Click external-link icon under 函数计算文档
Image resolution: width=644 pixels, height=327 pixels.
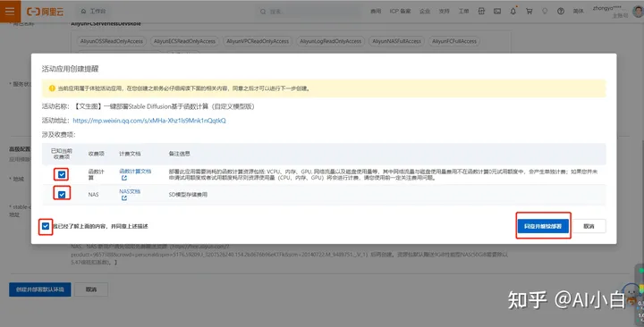[x=123, y=178]
